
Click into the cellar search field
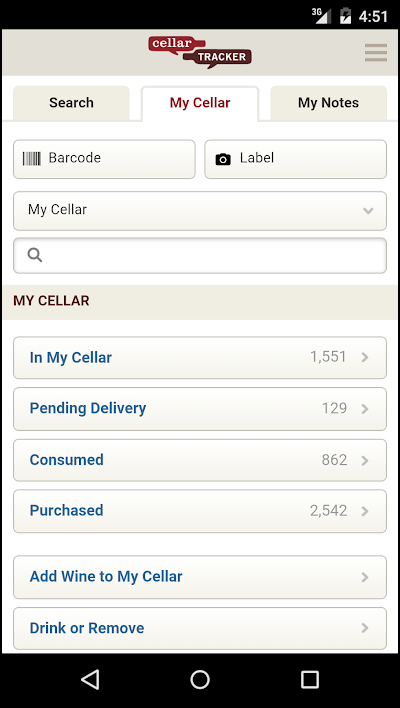(x=200, y=256)
